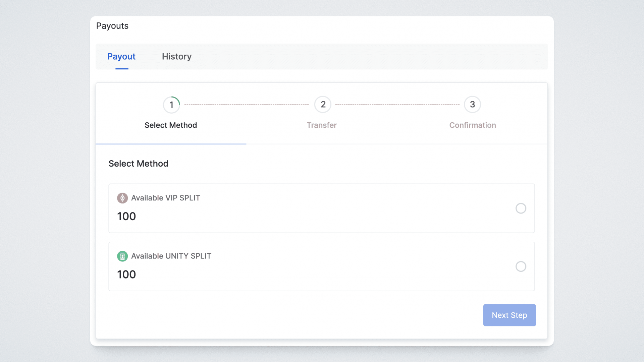Click step 3 circle indicator
Screen dimensions: 644x362
click(472, 105)
